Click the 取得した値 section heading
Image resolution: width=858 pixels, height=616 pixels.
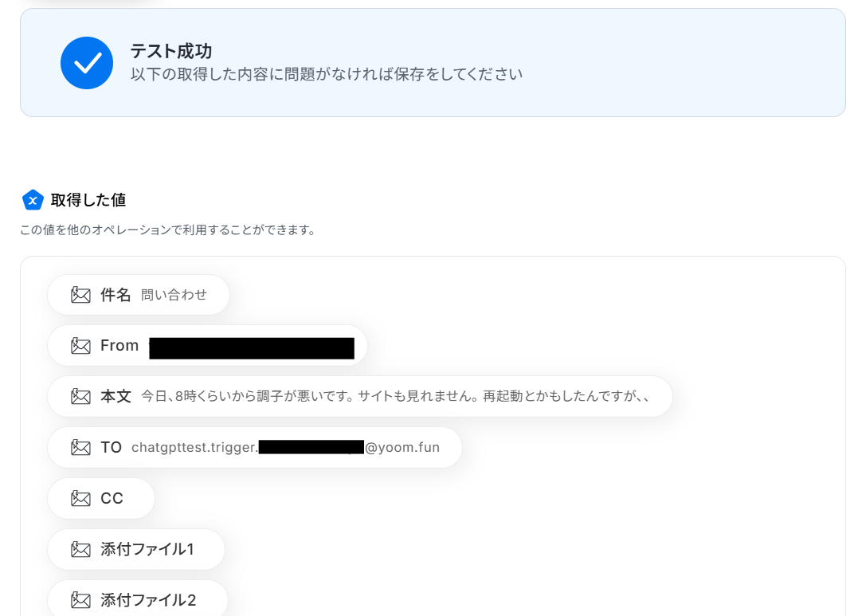[88, 200]
